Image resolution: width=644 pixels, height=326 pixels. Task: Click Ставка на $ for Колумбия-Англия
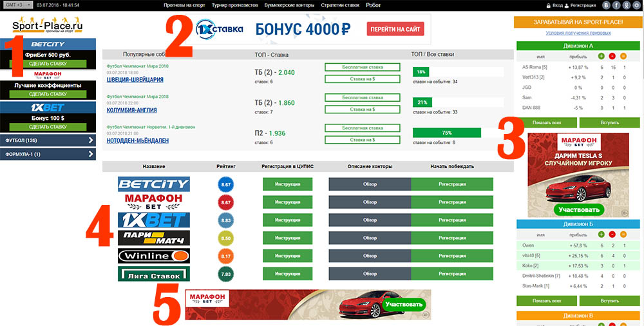click(362, 110)
